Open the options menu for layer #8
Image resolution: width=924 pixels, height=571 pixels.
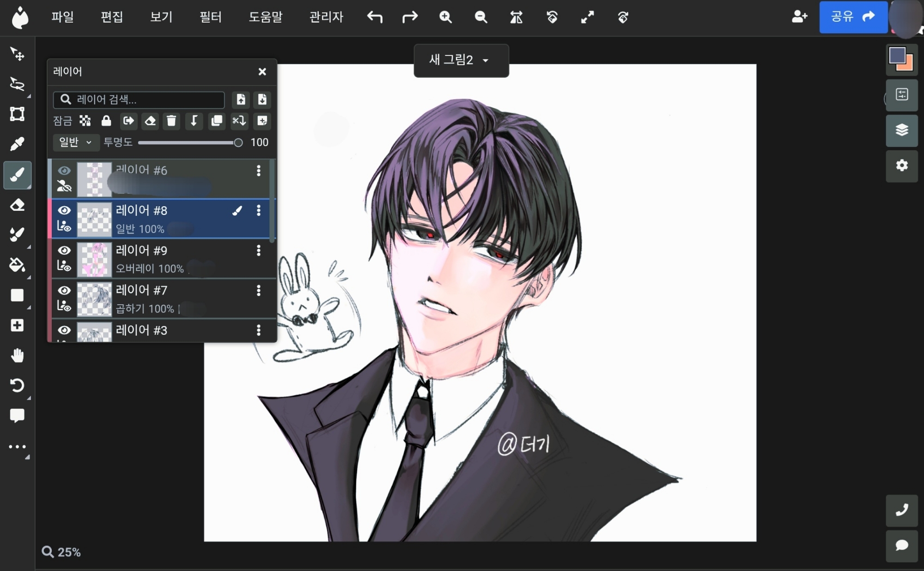[259, 211]
